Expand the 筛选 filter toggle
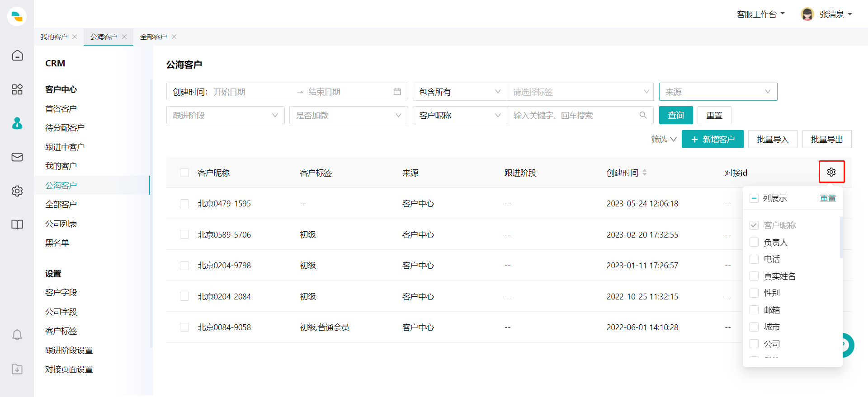The image size is (868, 397). (x=664, y=139)
